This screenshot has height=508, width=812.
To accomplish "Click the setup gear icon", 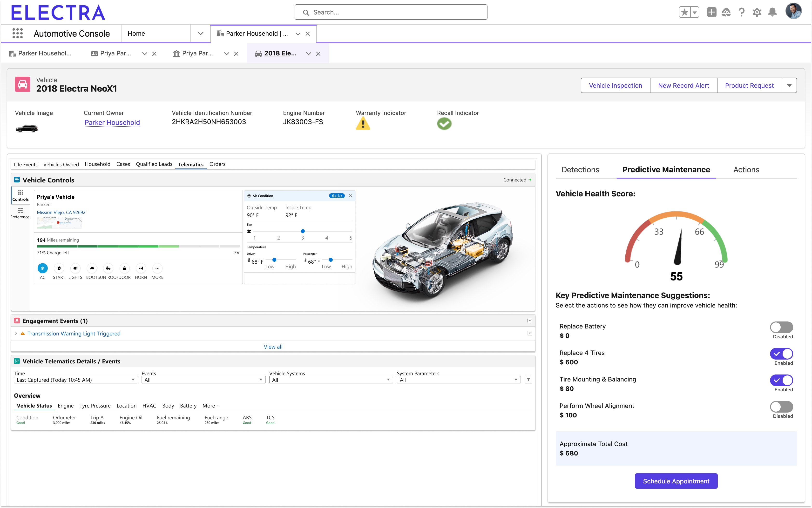I will 757,13.
